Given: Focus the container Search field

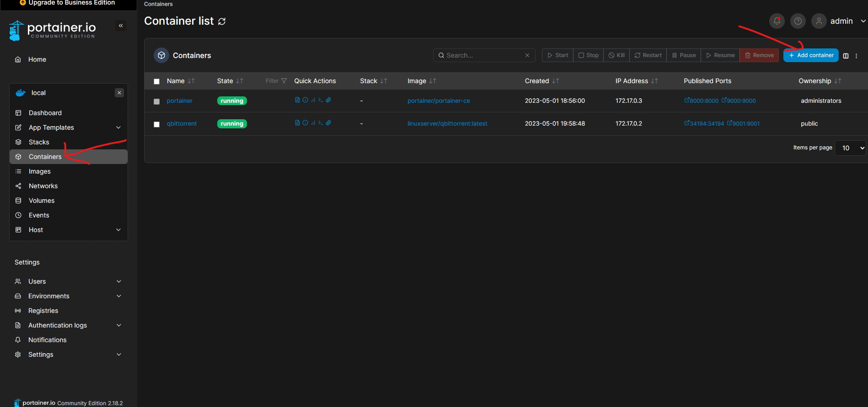Looking at the screenshot, I should (x=484, y=55).
